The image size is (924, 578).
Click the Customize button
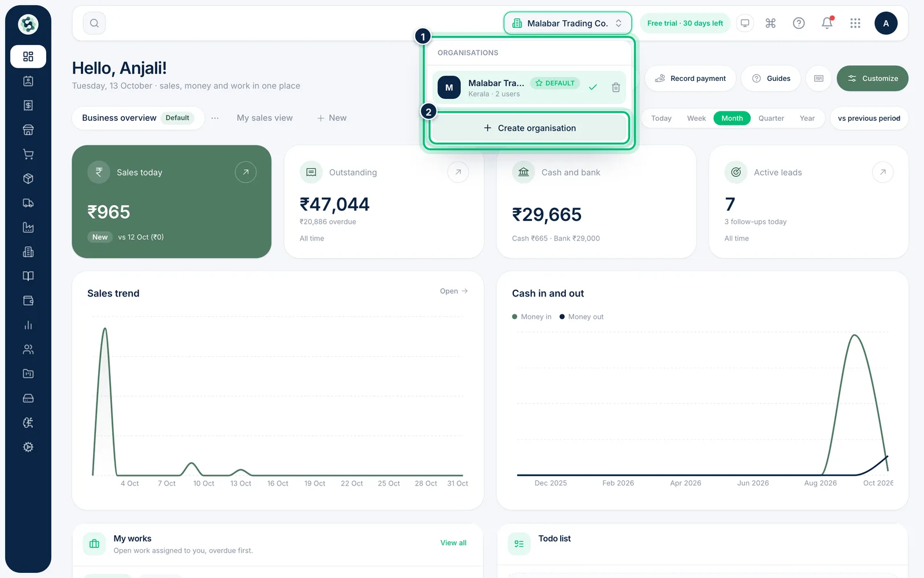coord(872,78)
